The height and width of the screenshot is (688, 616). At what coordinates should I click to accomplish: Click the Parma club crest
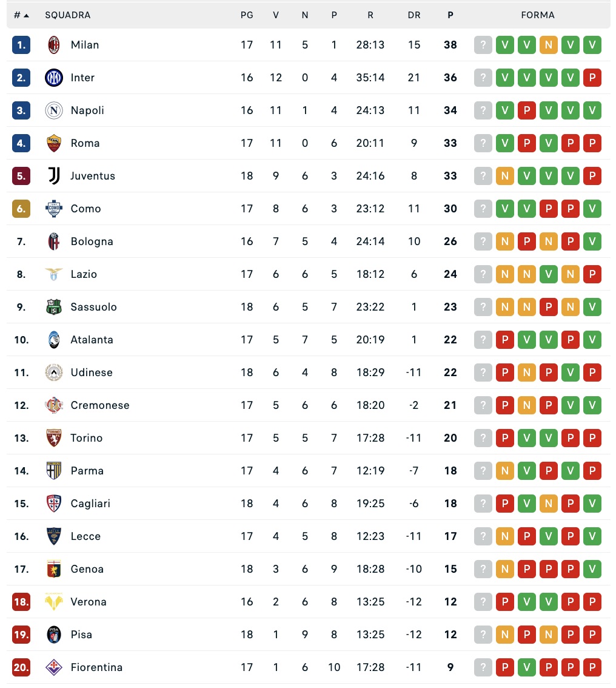click(x=54, y=471)
